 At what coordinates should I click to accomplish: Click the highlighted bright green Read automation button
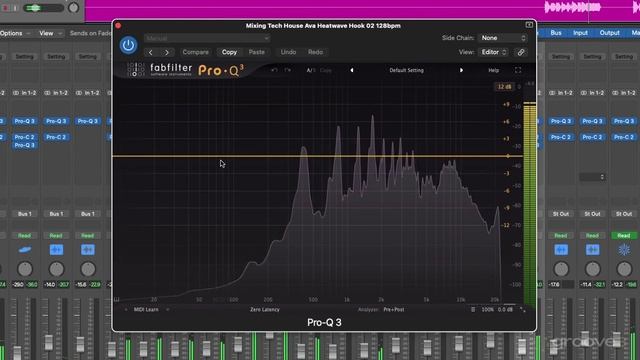tap(624, 236)
